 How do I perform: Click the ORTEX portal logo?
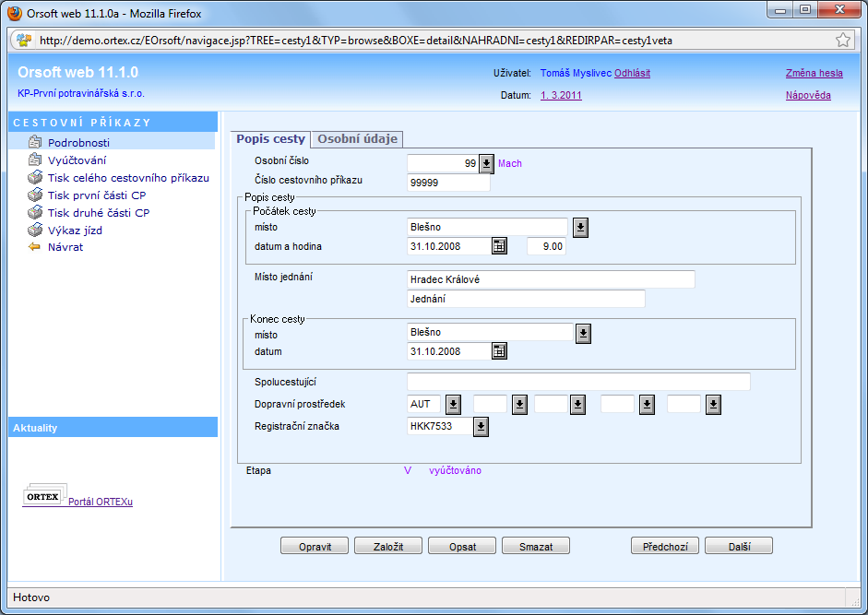(x=42, y=497)
